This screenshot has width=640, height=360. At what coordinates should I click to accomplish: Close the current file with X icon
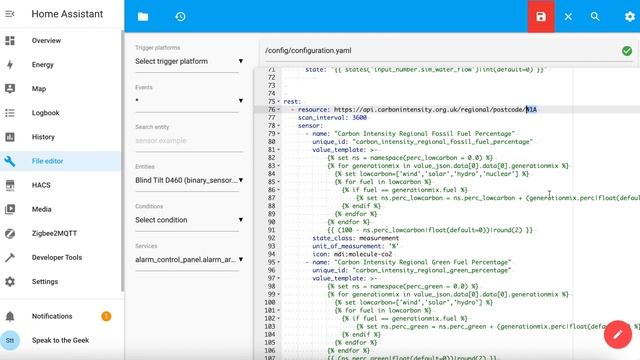[x=568, y=16]
